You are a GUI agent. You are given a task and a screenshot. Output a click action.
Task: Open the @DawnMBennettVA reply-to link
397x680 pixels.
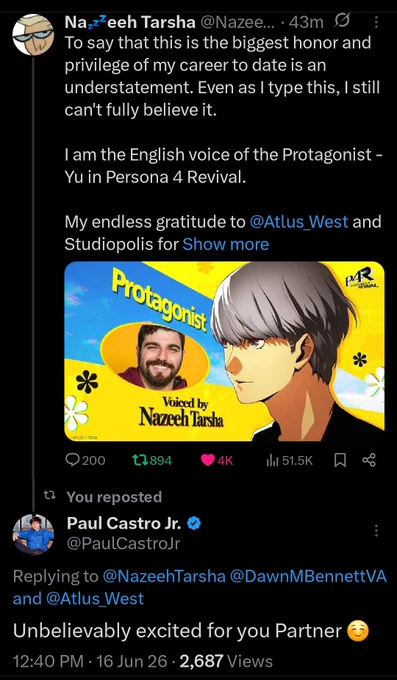pos(308,576)
